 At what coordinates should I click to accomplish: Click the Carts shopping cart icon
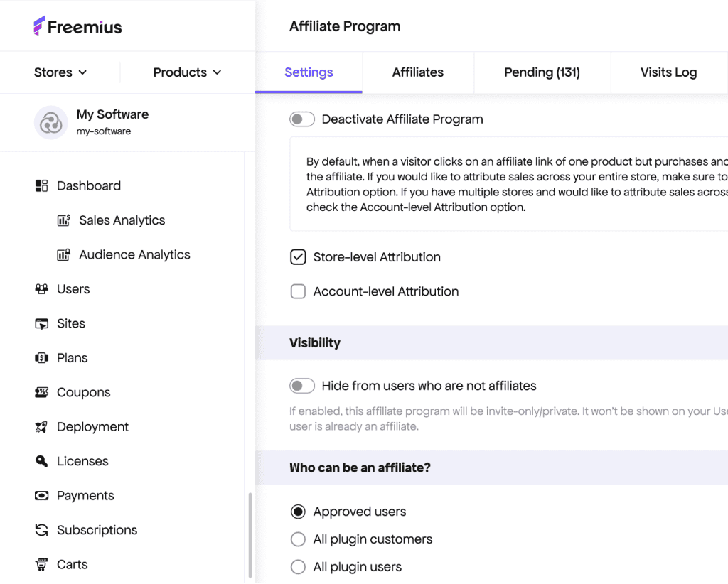41,565
